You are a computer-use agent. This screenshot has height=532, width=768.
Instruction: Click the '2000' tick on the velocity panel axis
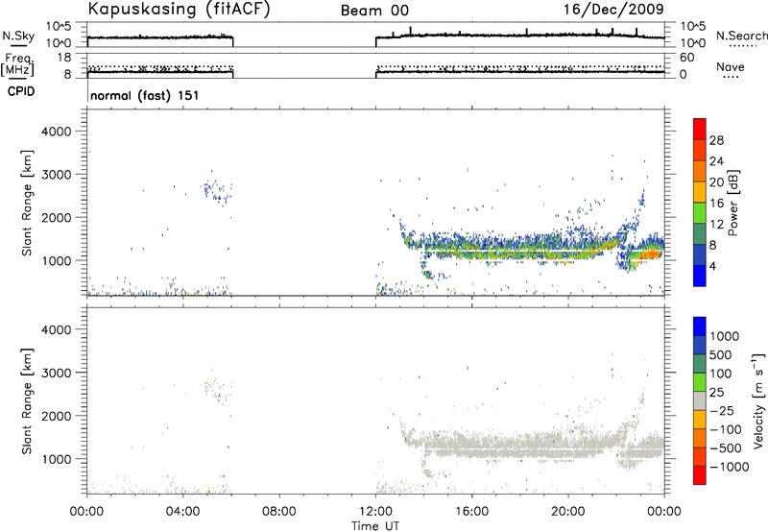[x=57, y=416]
